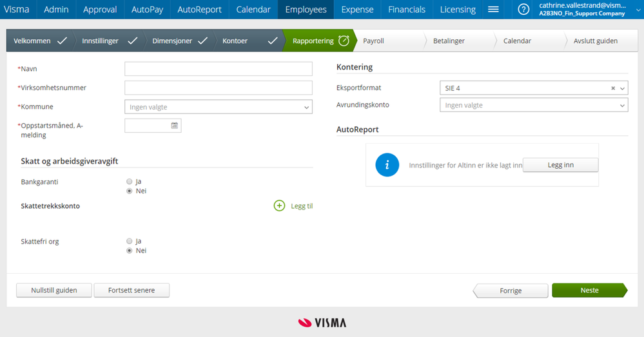644x337 pixels.
Task: Open the Approval menu
Action: pyautogui.click(x=100, y=9)
